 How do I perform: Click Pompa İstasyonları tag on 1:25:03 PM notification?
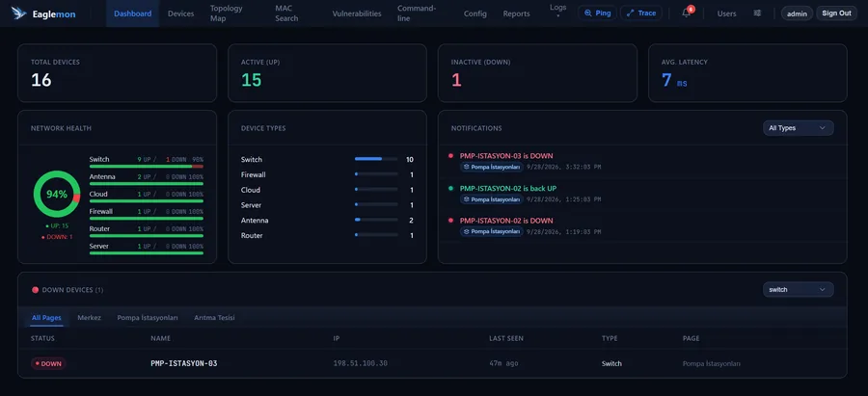click(x=492, y=199)
